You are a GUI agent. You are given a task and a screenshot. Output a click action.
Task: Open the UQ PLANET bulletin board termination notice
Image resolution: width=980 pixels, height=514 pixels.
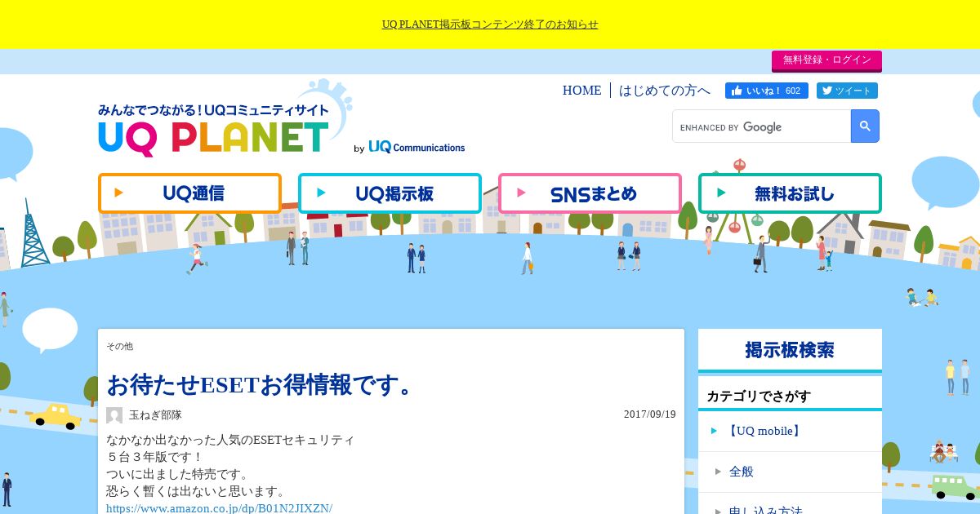pyautogui.click(x=490, y=24)
